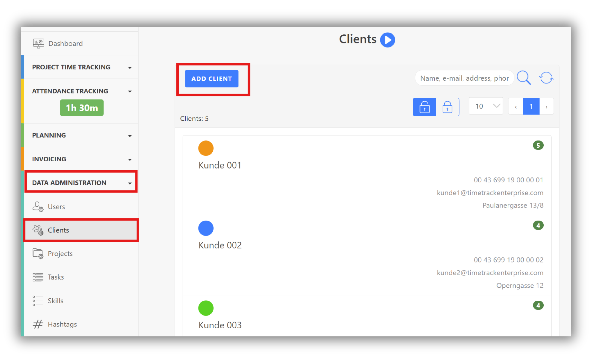
Task: Switch to locked clients view
Action: [447, 107]
